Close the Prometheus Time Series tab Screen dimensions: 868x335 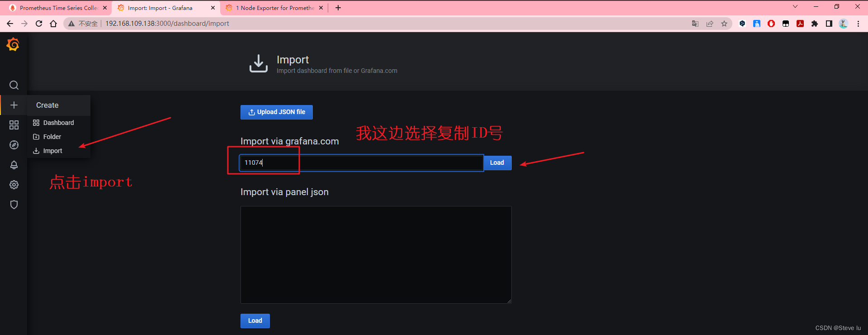[x=105, y=8]
